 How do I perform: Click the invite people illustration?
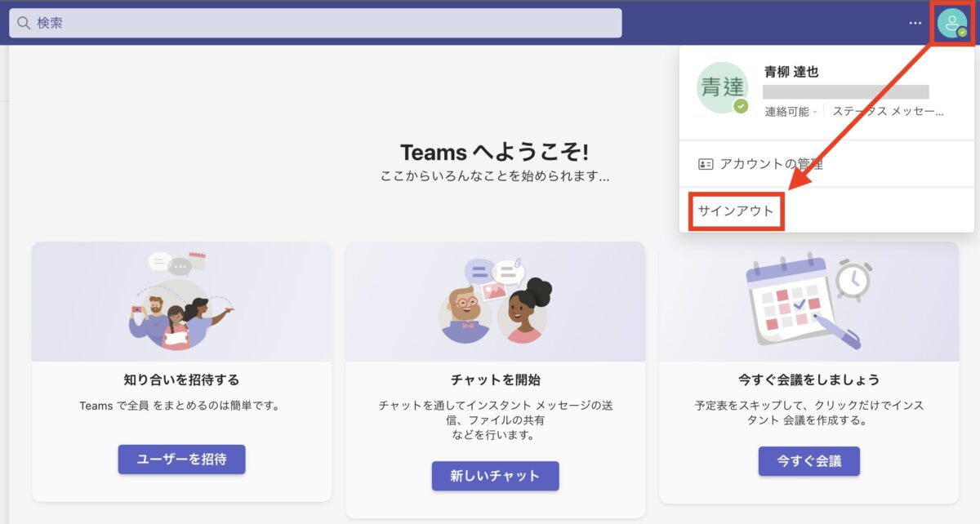pos(181,301)
